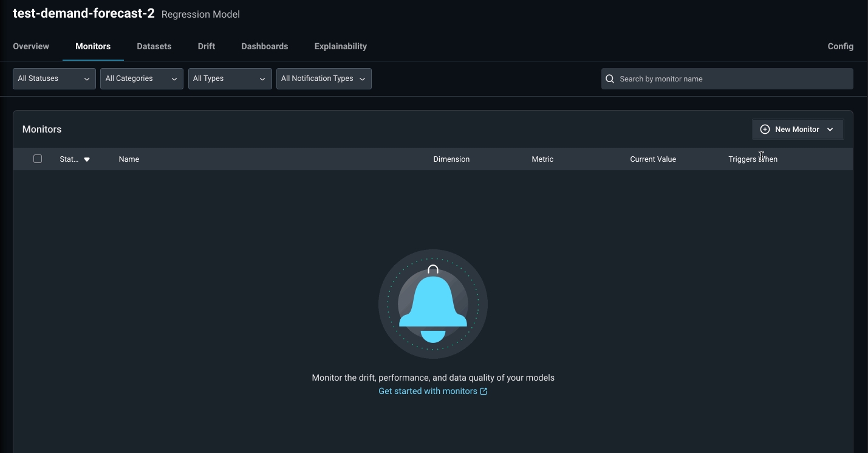The image size is (868, 453).
Task: Toggle the select-all monitors checkbox
Action: coord(38,159)
